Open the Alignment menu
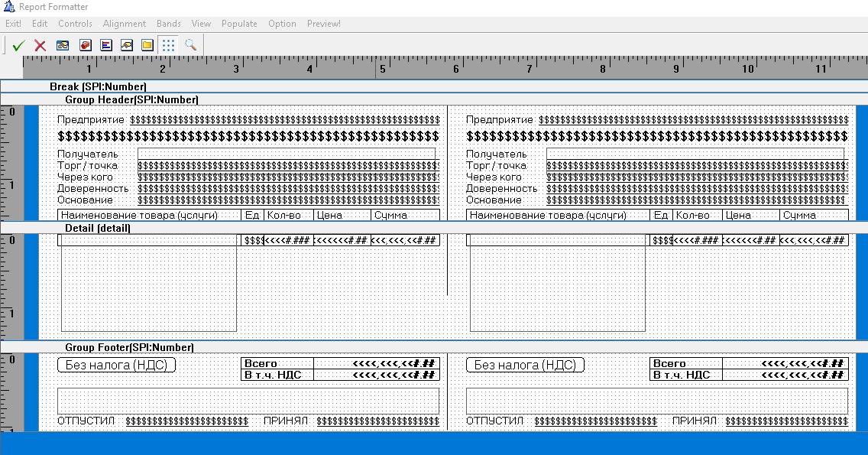The width and height of the screenshot is (868, 455). (x=125, y=24)
